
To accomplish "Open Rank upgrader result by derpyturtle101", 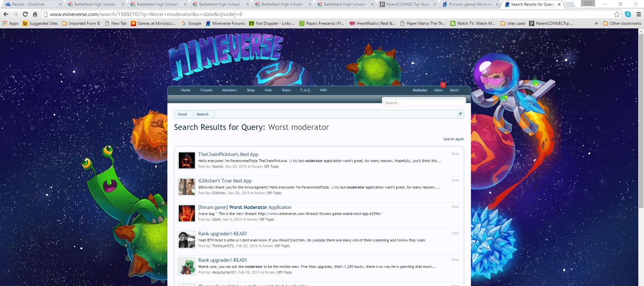I will pyautogui.click(x=222, y=260).
